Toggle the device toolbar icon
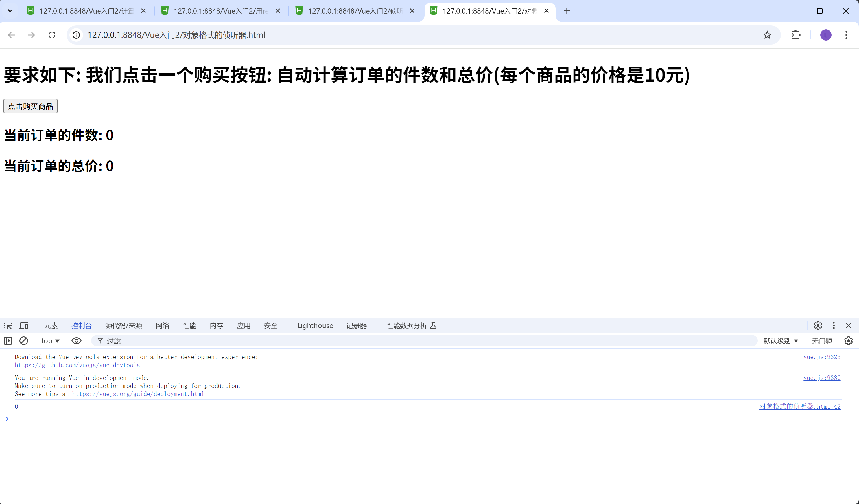This screenshot has width=859, height=504. point(23,325)
